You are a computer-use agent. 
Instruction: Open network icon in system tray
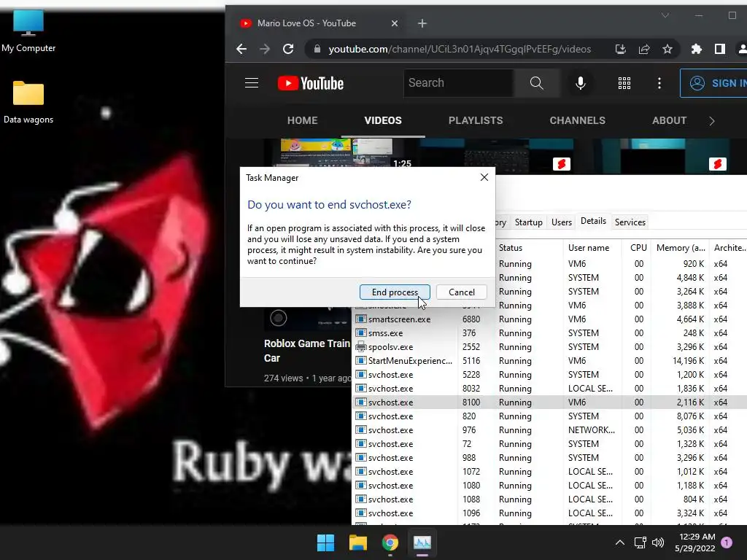(x=640, y=542)
